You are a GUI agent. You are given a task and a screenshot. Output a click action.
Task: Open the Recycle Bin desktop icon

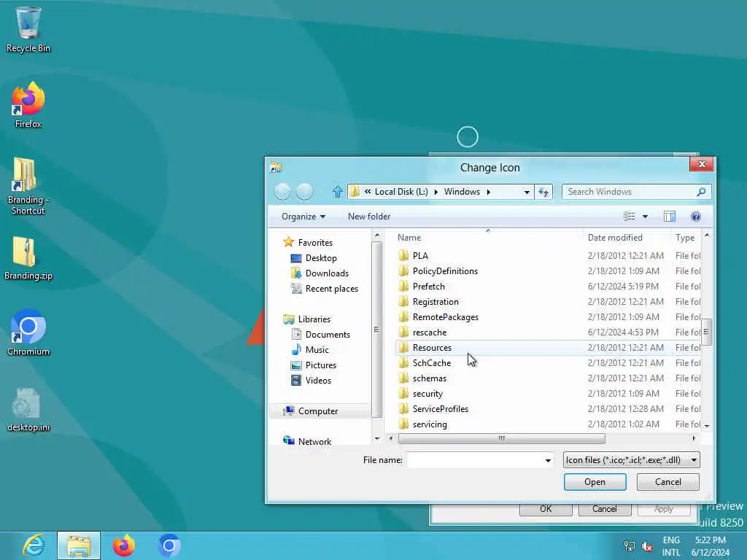(x=28, y=29)
